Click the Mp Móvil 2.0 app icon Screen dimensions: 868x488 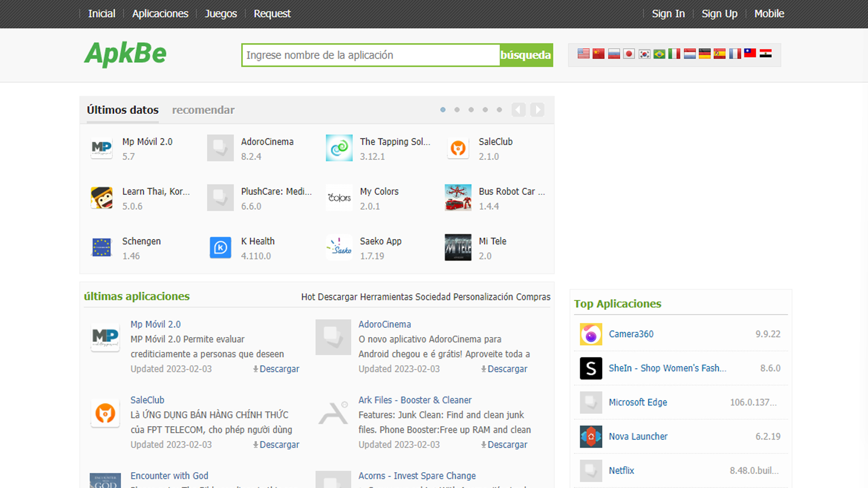coord(101,148)
